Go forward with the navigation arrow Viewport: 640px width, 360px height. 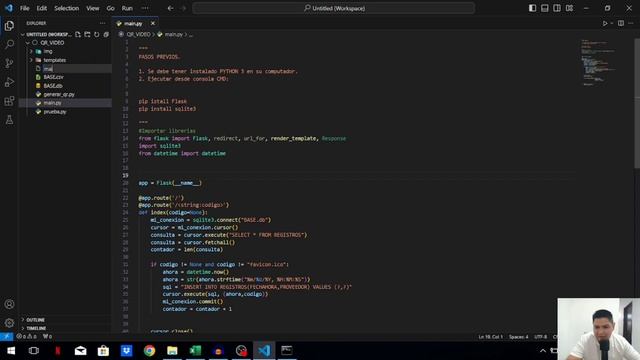[183, 8]
